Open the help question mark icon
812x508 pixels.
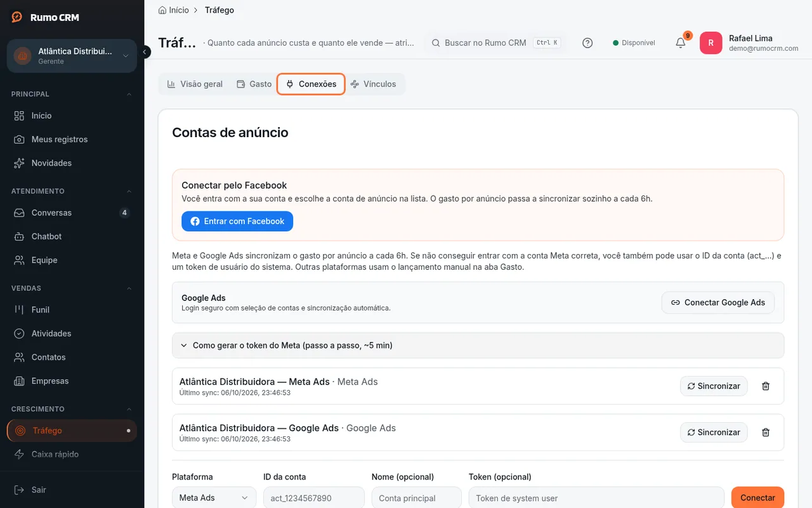587,43
